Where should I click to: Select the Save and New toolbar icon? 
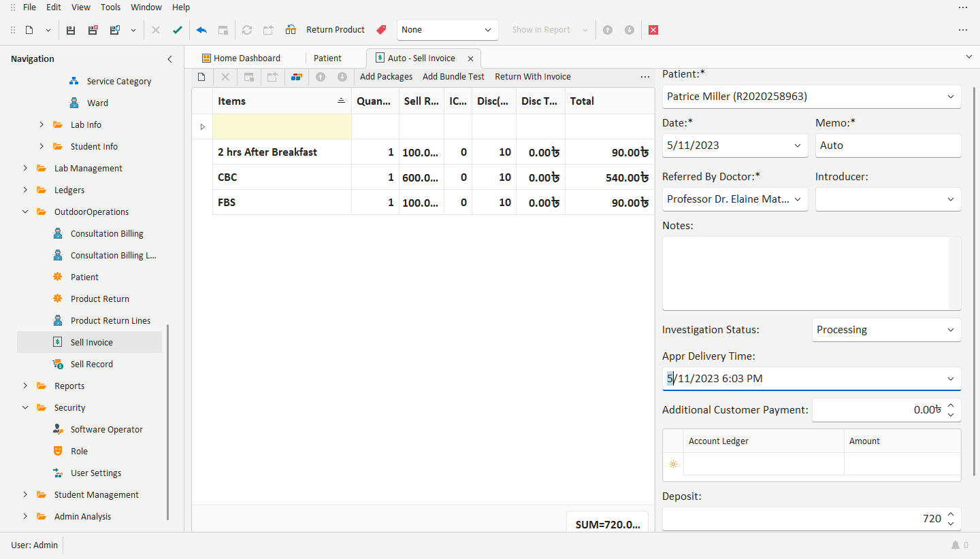[114, 30]
